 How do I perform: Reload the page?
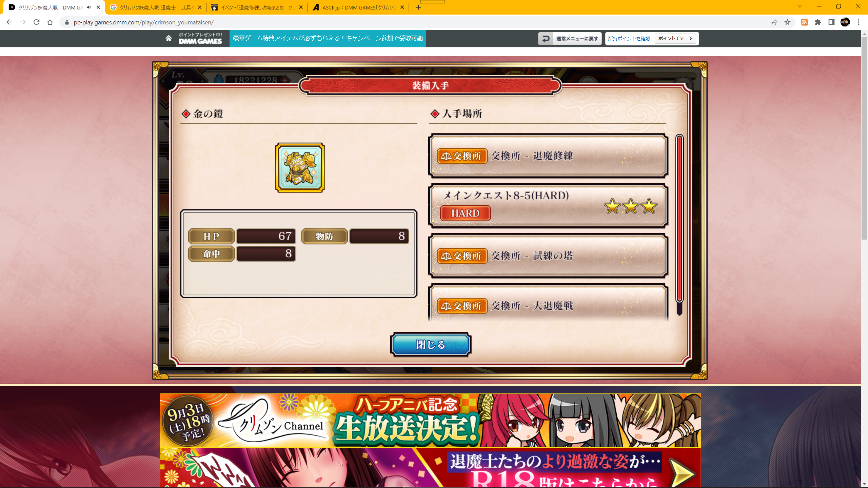[x=37, y=22]
